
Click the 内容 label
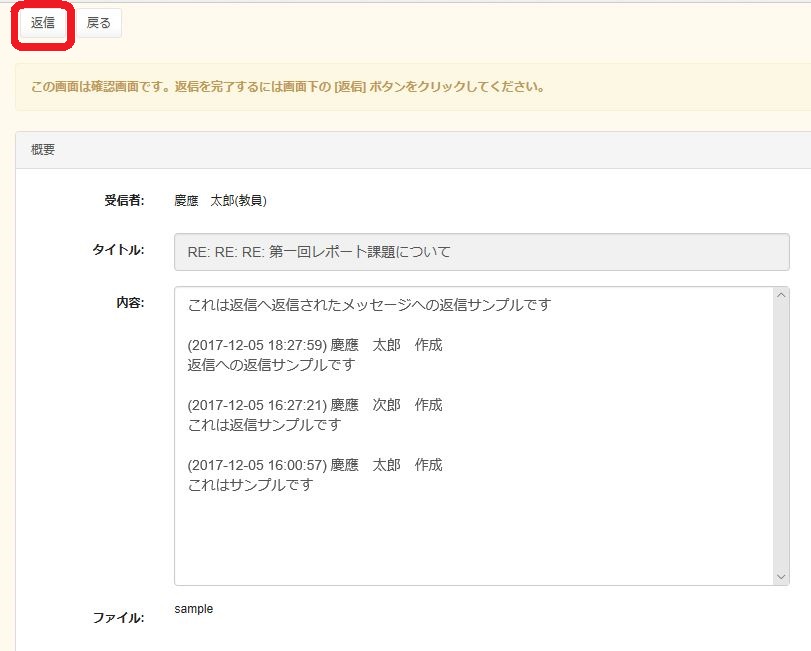tap(130, 302)
